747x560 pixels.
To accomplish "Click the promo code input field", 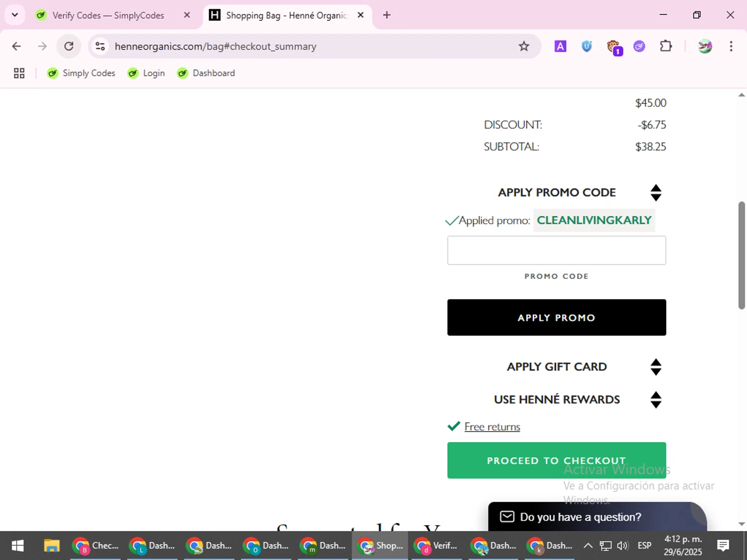I will pyautogui.click(x=557, y=250).
